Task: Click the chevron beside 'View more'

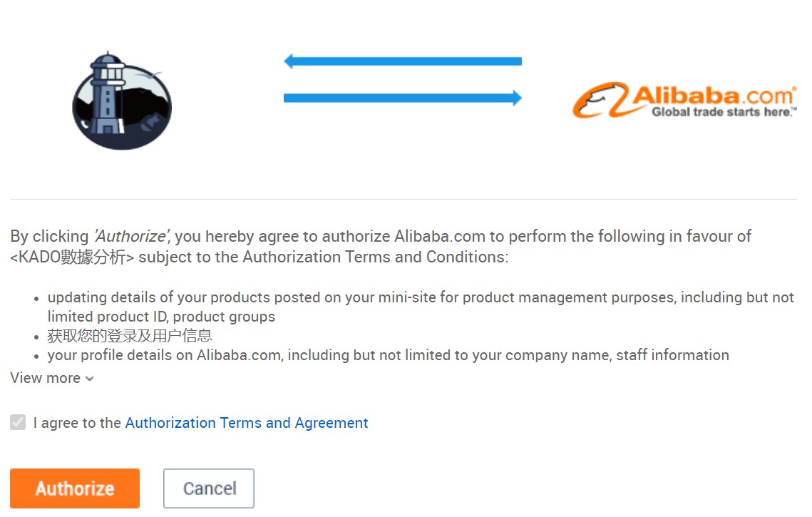Action: pyautogui.click(x=89, y=379)
